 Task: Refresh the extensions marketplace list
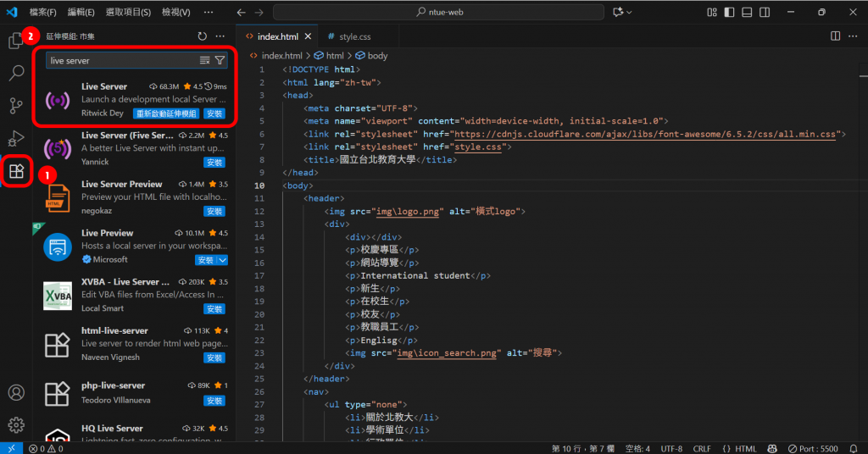tap(202, 36)
